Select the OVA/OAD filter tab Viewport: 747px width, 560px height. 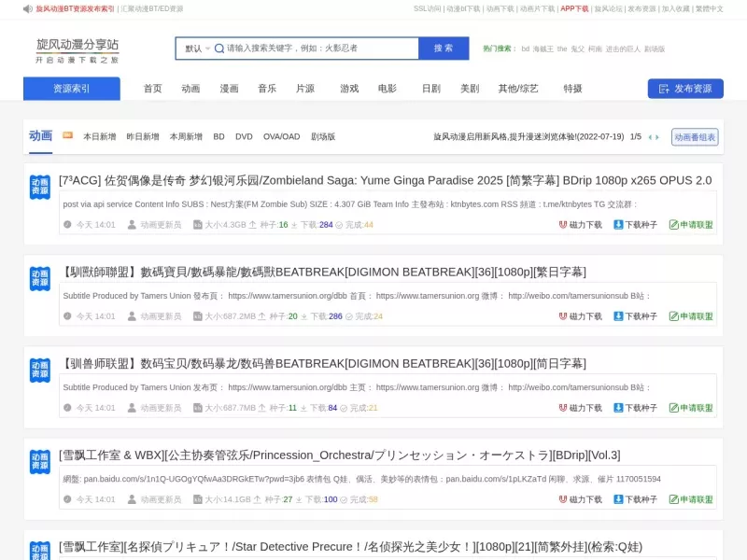(x=282, y=136)
